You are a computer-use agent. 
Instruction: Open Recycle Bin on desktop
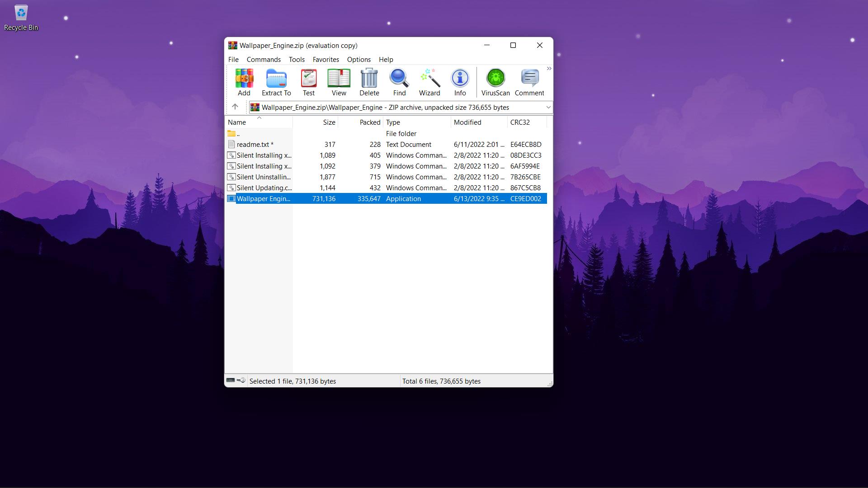tap(21, 18)
